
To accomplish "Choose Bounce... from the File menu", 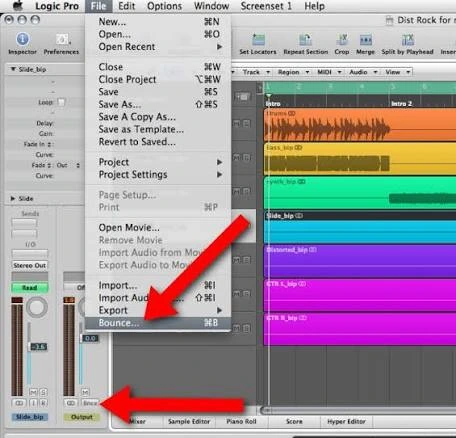I will coord(158,323).
